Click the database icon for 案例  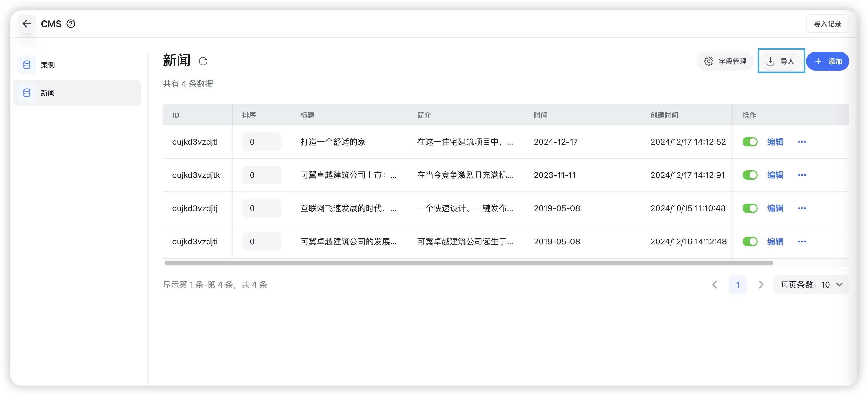pyautogui.click(x=27, y=65)
